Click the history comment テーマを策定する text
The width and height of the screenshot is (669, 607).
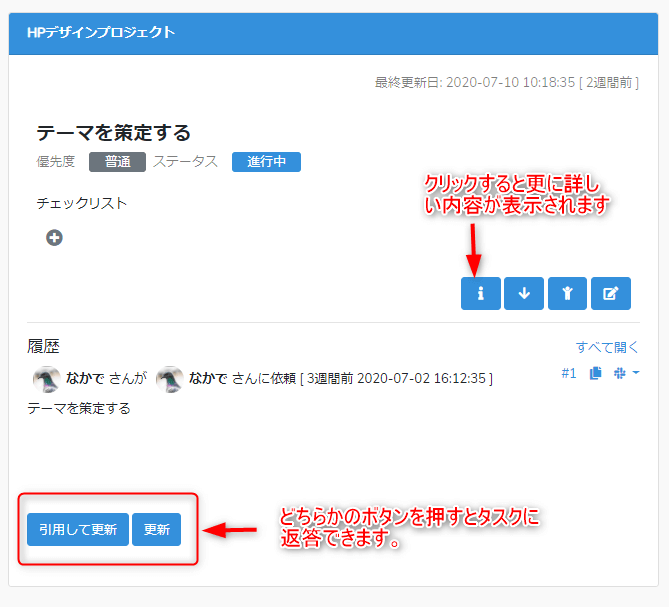(x=79, y=408)
